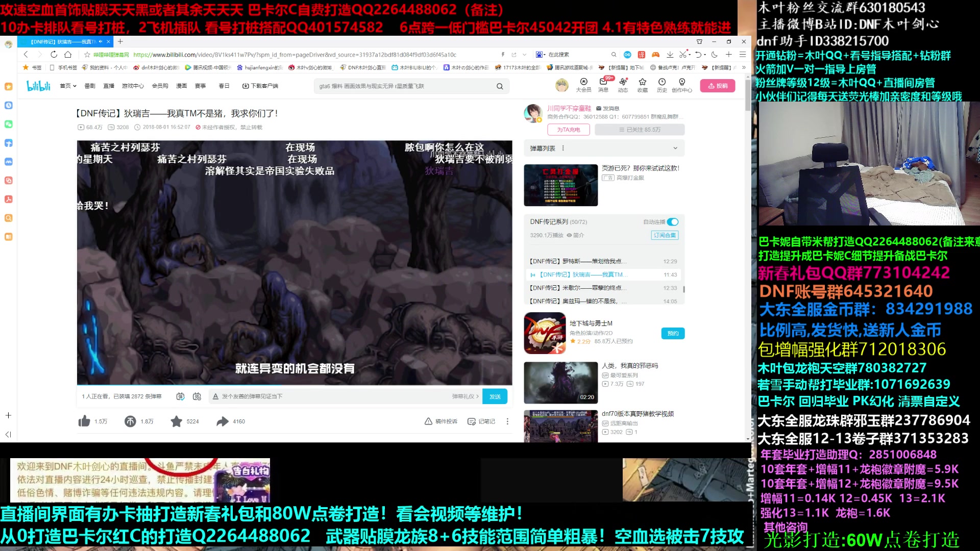Open 创作中心 lightbulb icon

click(682, 85)
